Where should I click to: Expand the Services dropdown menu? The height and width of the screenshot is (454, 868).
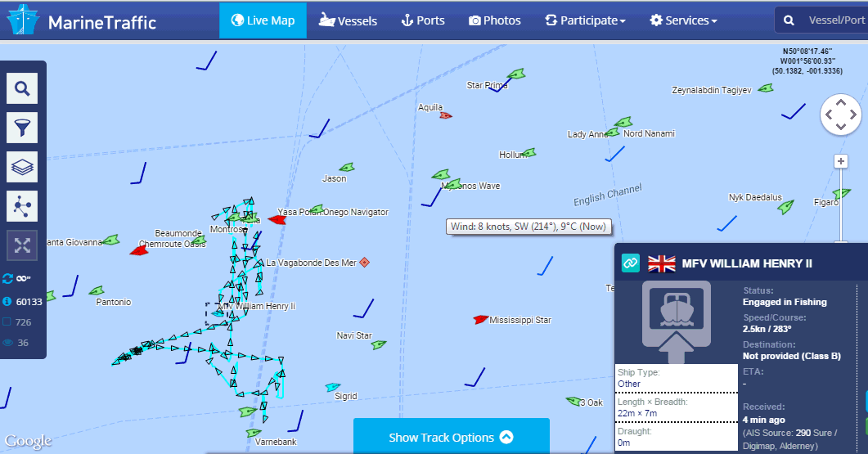[683, 20]
